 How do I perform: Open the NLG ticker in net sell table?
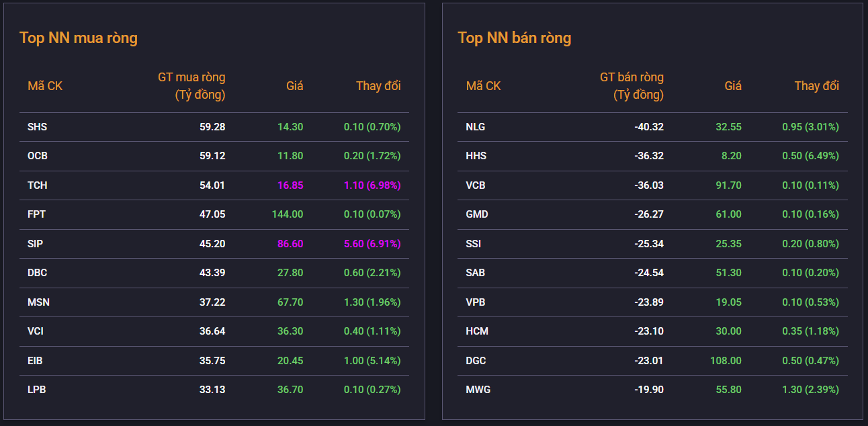[476, 126]
